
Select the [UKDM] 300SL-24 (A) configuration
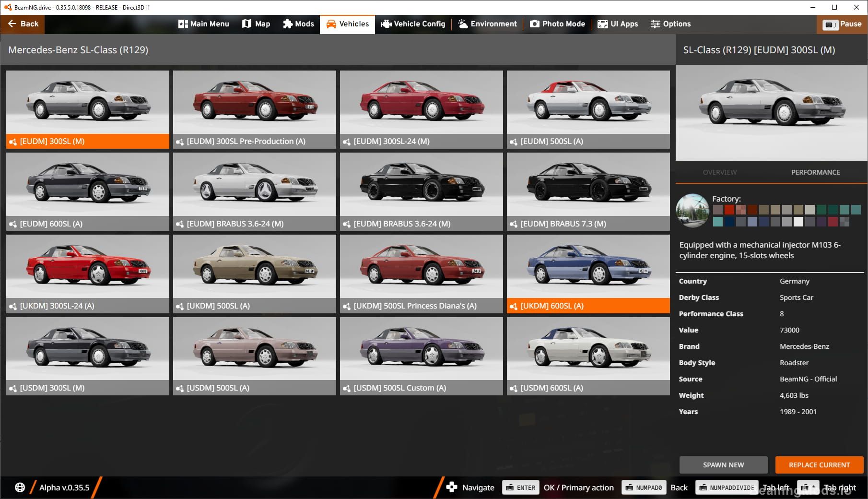coord(88,274)
